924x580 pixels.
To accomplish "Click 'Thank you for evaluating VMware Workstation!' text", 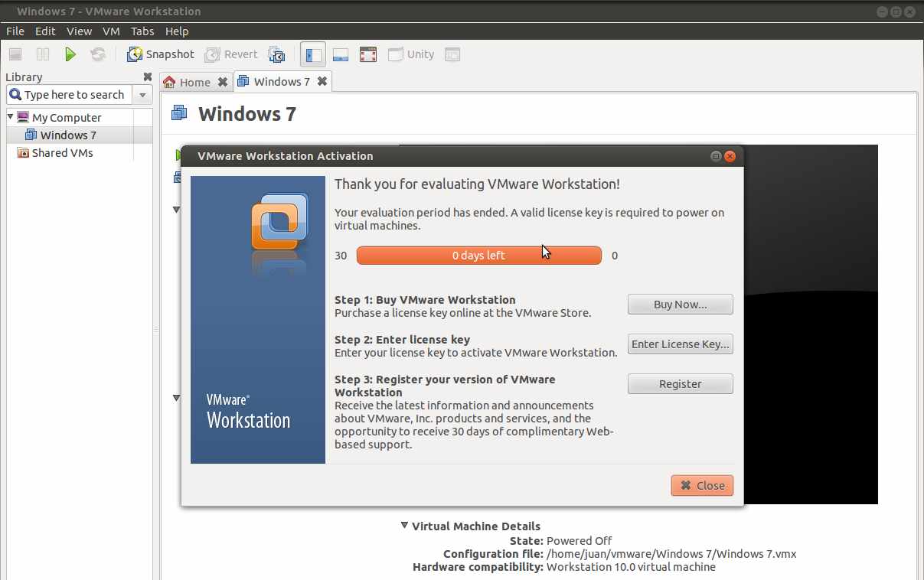I will pyautogui.click(x=477, y=184).
